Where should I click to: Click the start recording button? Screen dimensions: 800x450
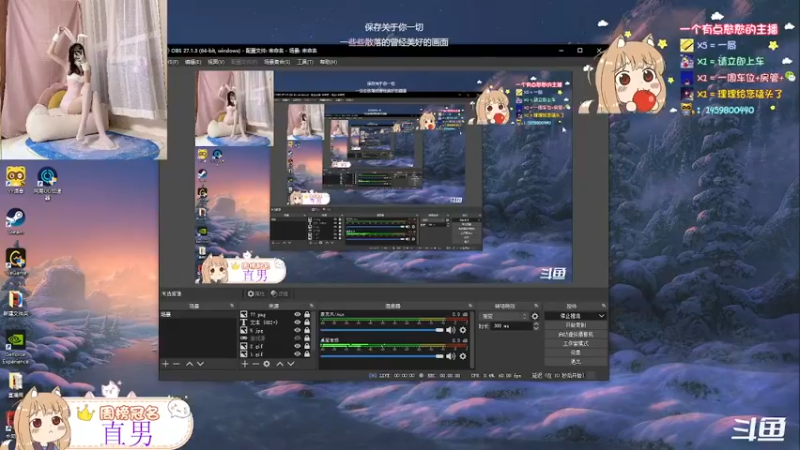[x=576, y=325]
